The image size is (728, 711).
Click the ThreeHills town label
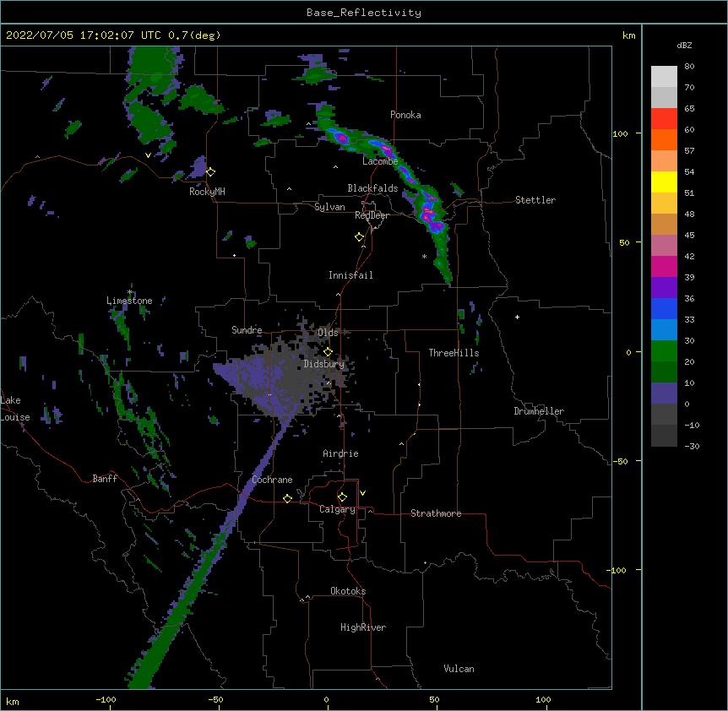pos(454,353)
